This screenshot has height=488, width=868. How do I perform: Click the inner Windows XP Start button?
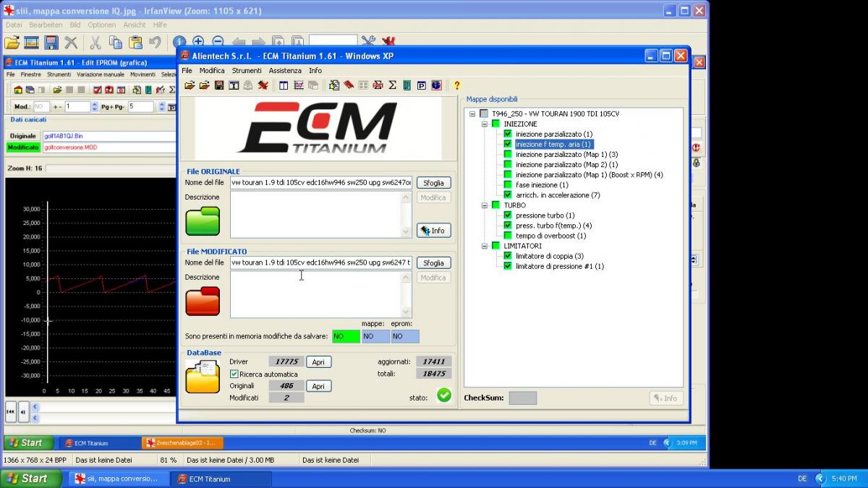pos(27,443)
